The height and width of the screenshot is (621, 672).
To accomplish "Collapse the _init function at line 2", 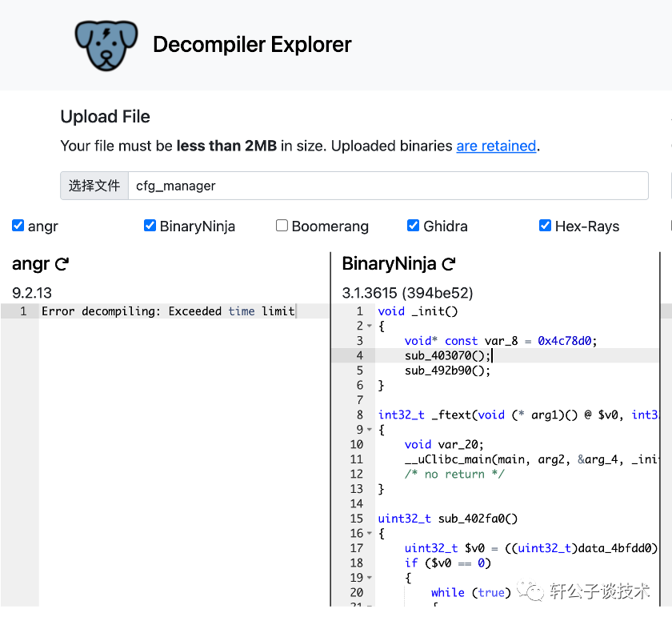I will [370, 327].
